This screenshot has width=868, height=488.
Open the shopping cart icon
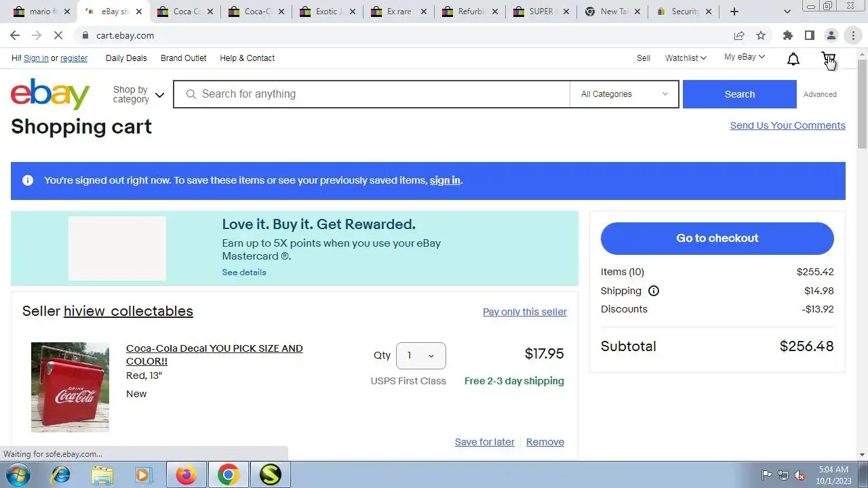pyautogui.click(x=828, y=59)
